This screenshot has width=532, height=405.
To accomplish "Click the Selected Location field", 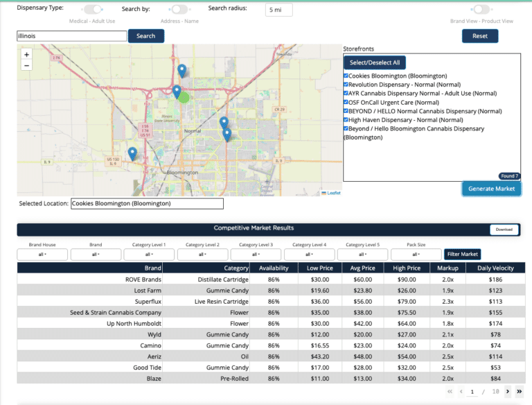I will tap(147, 203).
